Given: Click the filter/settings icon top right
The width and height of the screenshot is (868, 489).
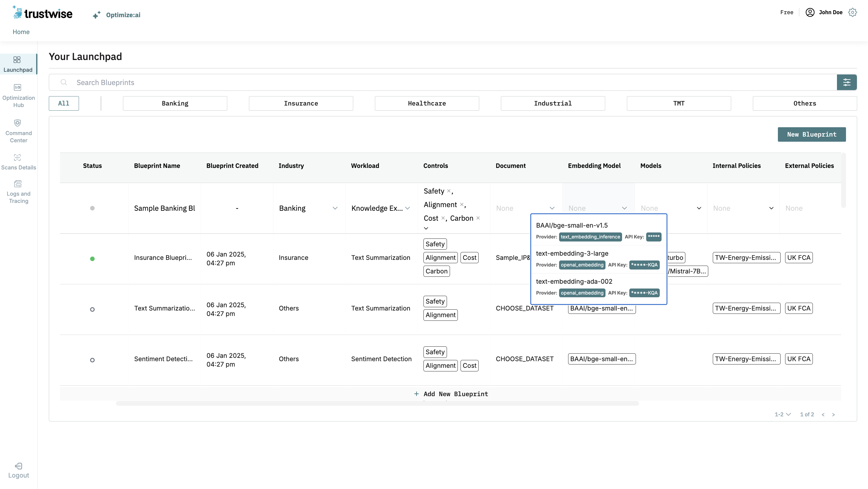Looking at the screenshot, I should click(847, 82).
